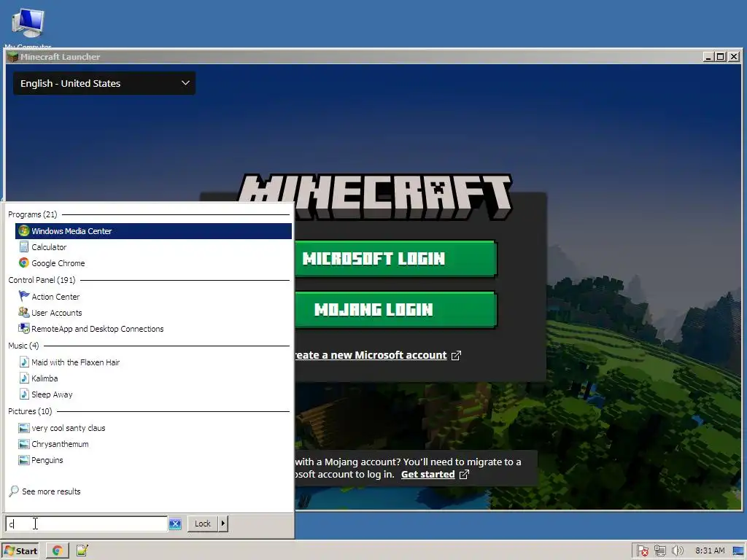Click the Show desktop button on taskbar
747x560 pixels.
point(738,551)
